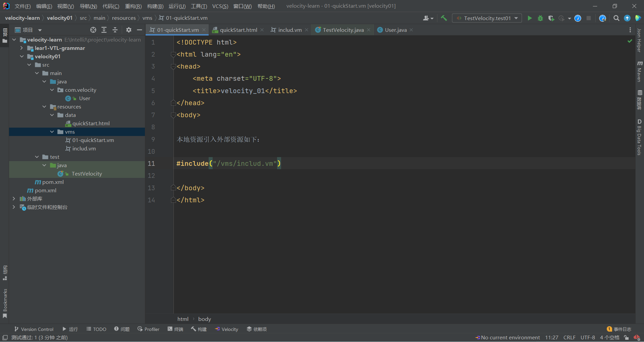Fold the head tag on line 3
This screenshot has width=644, height=342.
point(173,66)
